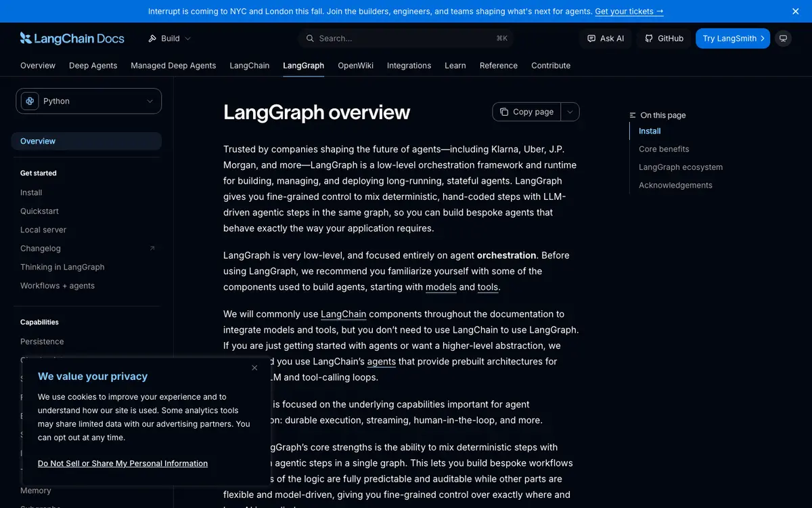Open the Ask AI assistant
Viewport: 812px width, 508px height.
point(606,39)
